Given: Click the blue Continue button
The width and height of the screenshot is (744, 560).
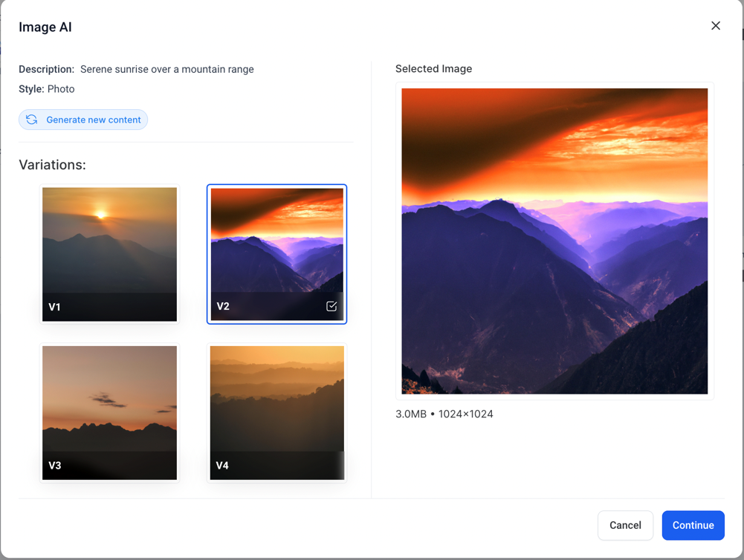Looking at the screenshot, I should [x=693, y=525].
